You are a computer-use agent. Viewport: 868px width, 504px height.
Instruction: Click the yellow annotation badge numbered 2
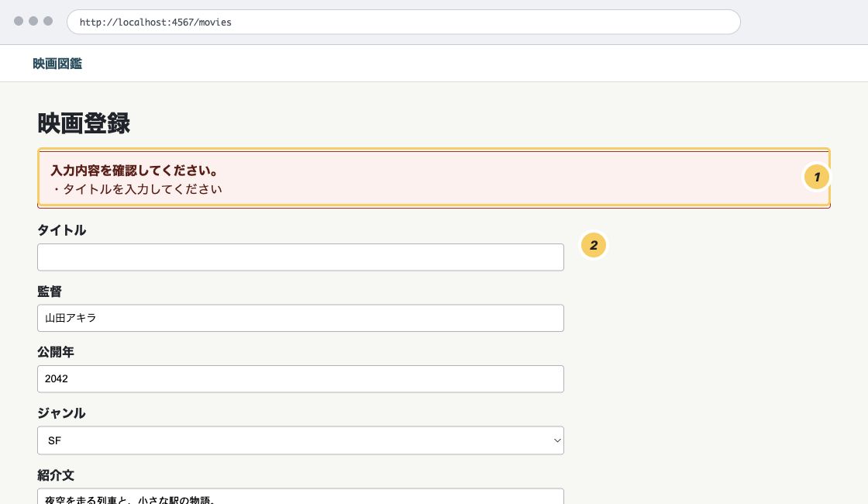click(594, 245)
